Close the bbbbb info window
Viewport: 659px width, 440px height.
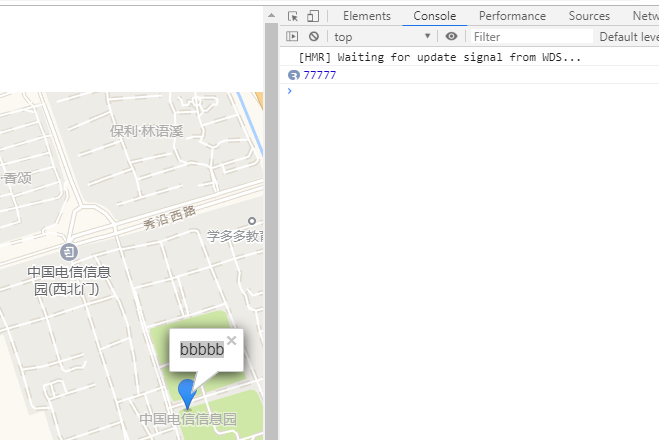pyautogui.click(x=232, y=340)
